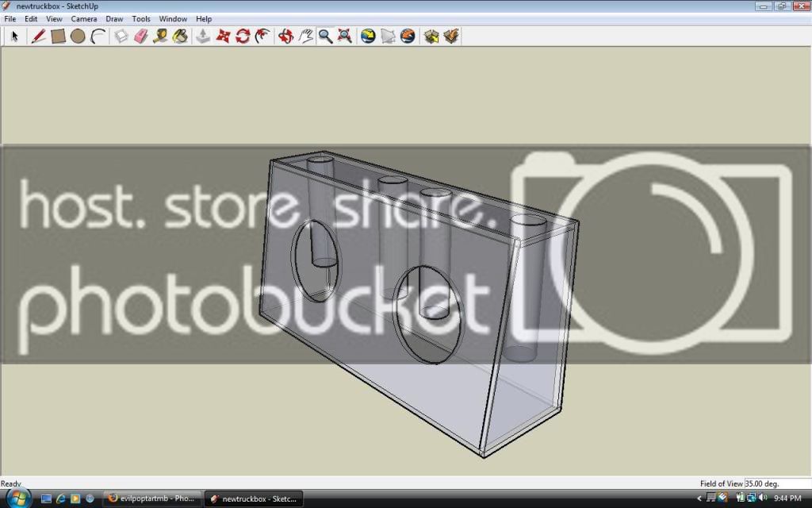Viewport: 812px width, 508px height.
Task: Activate the Arc tool
Action: [98, 37]
